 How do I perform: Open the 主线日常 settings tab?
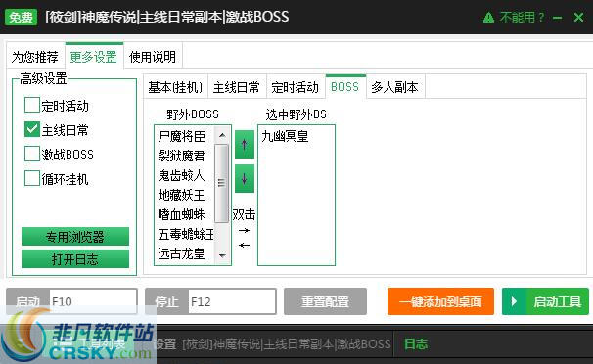[x=237, y=87]
